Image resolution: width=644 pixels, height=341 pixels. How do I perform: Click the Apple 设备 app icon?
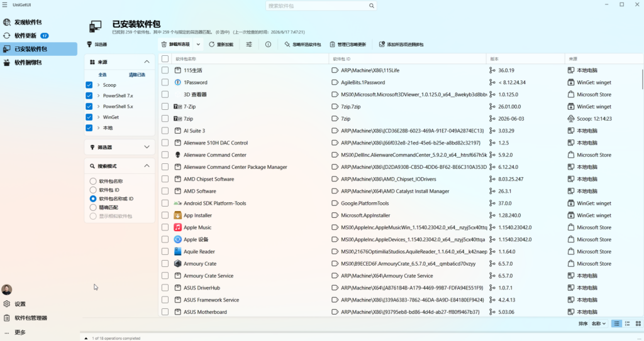177,239
